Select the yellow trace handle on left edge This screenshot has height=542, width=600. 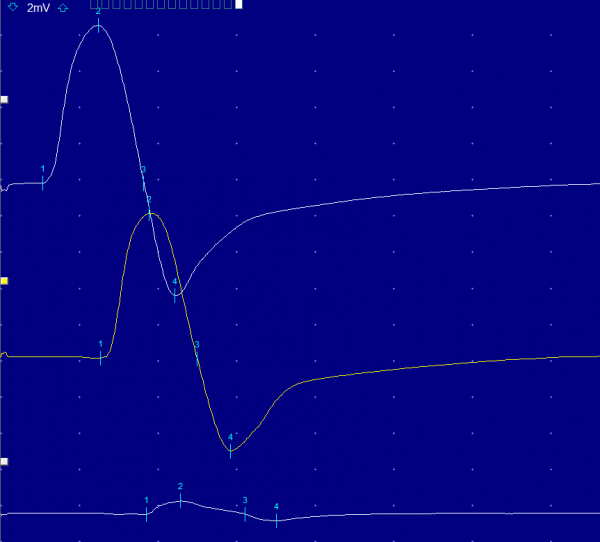pos(4,282)
